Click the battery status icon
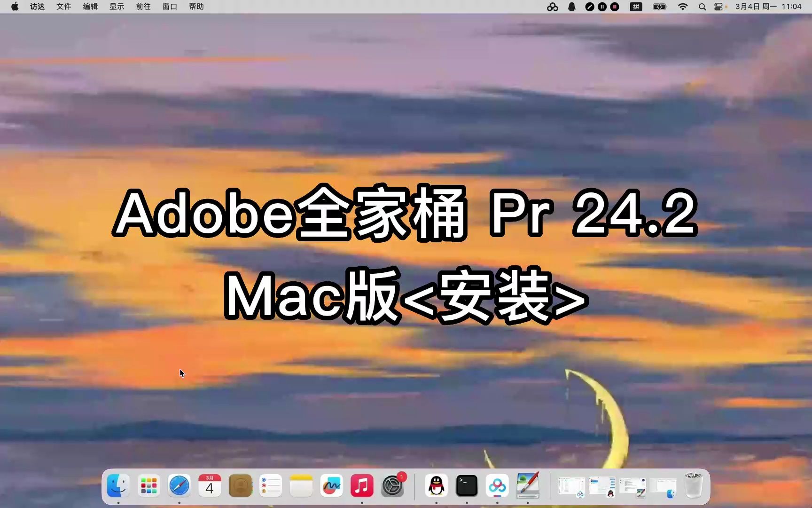The image size is (812, 508). pos(660,7)
